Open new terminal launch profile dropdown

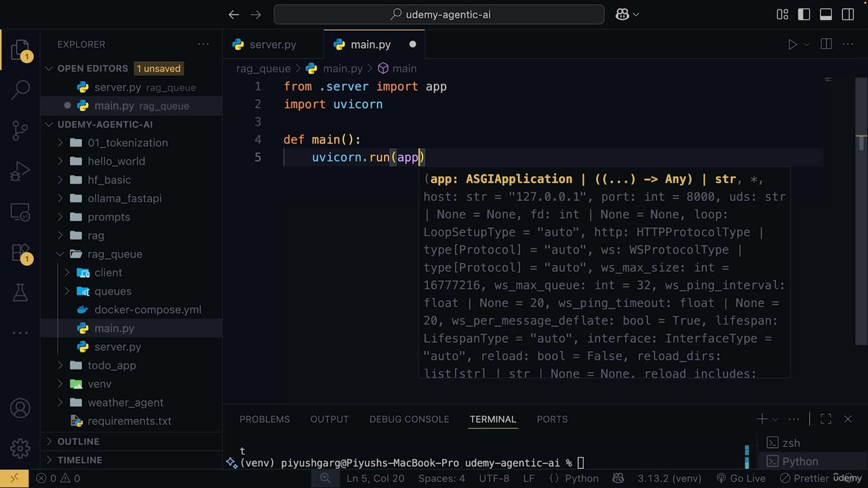pyautogui.click(x=776, y=420)
